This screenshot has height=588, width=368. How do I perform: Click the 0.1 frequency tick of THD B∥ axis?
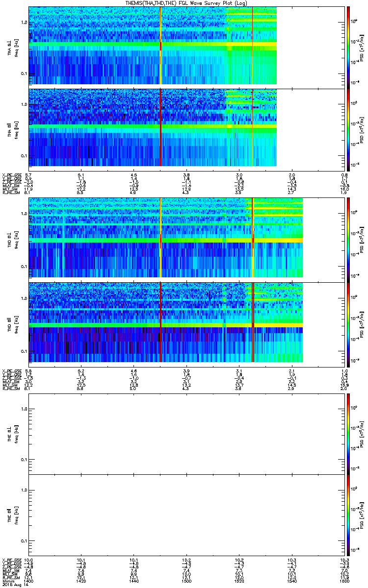[24, 351]
